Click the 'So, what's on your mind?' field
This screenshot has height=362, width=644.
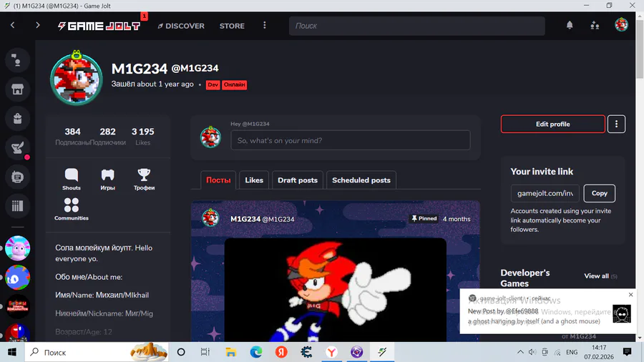351,140
